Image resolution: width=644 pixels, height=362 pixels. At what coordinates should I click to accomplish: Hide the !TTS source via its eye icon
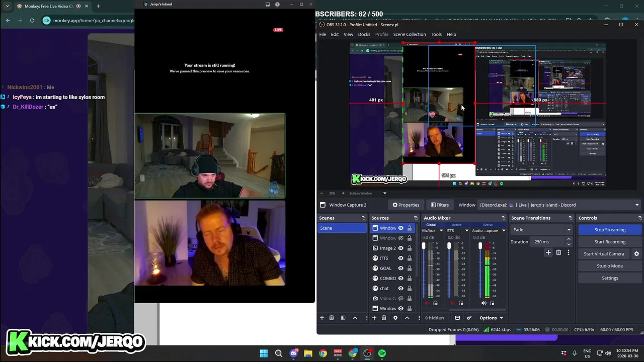pyautogui.click(x=401, y=258)
